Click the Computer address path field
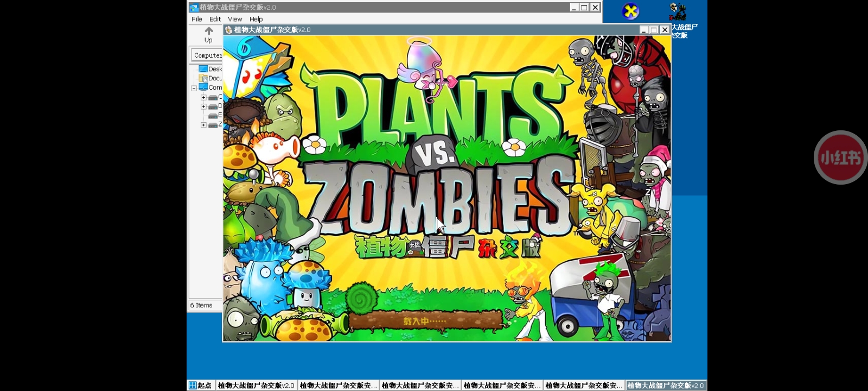 coord(207,55)
